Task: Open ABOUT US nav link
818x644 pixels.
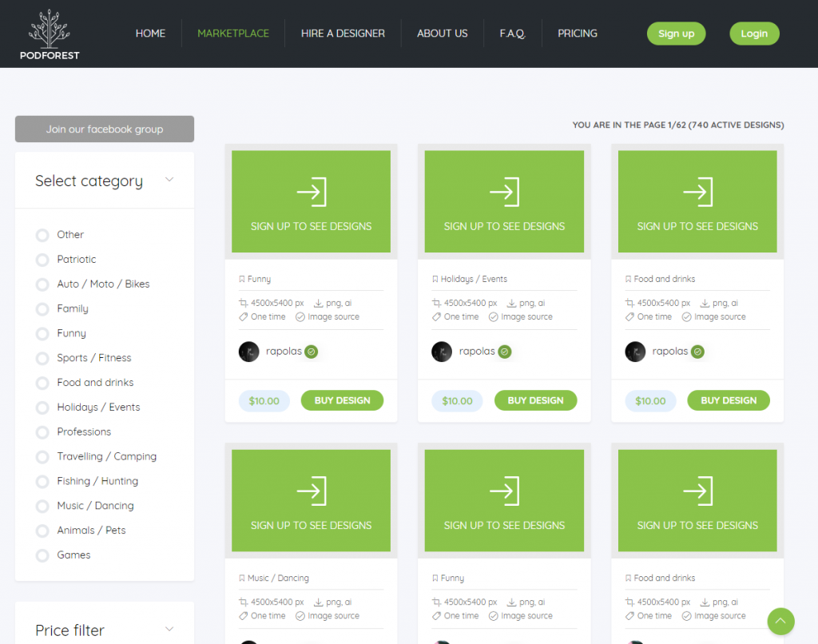Action: click(x=443, y=34)
